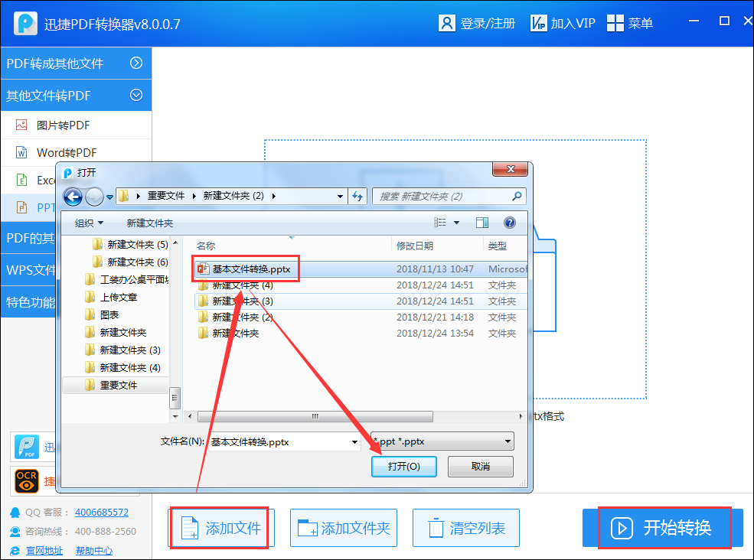Click the forward arrow in Open dialog

tap(94, 196)
